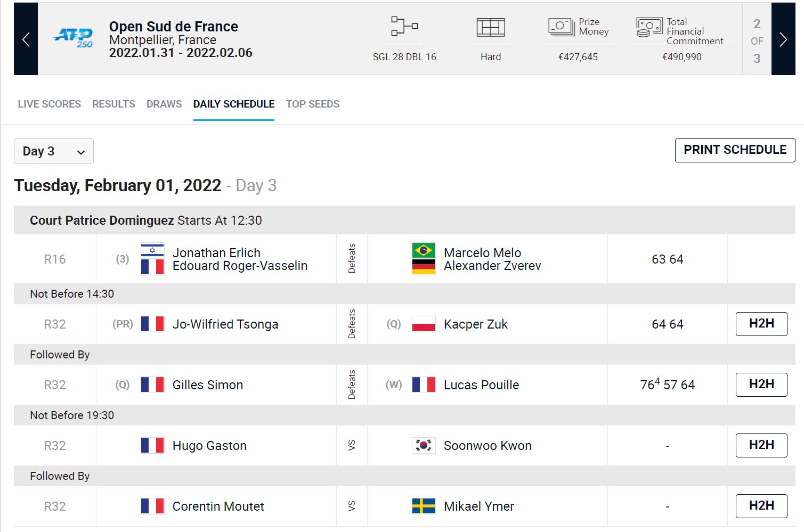Screen dimensions: 804x532
Task: Click the draw bracket icon
Action: pos(404,26)
